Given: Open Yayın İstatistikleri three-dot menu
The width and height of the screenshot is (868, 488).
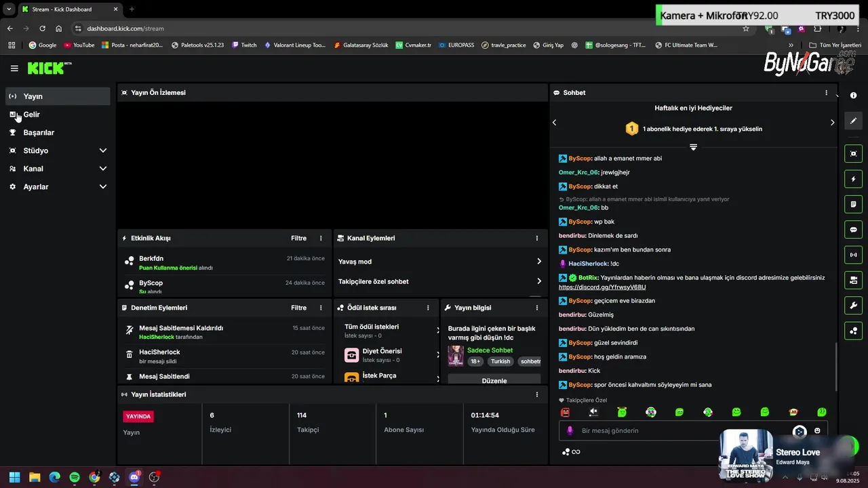Looking at the screenshot, I should tap(536, 394).
